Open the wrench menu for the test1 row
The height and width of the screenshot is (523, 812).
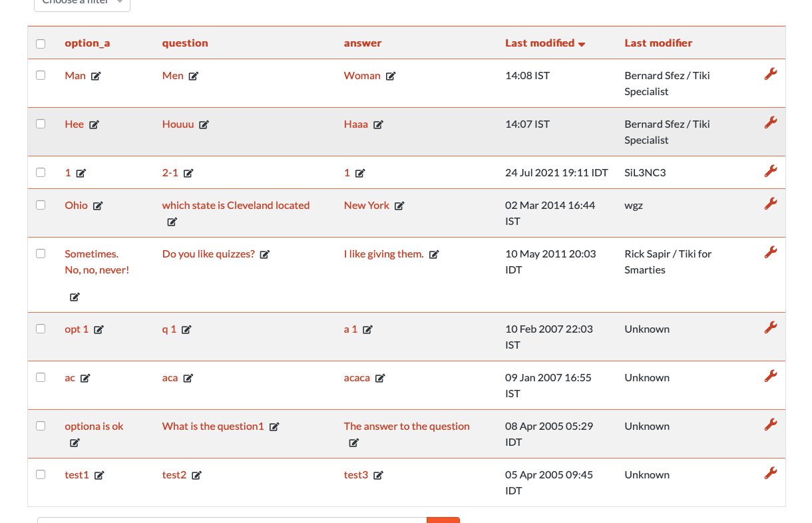[x=771, y=473]
